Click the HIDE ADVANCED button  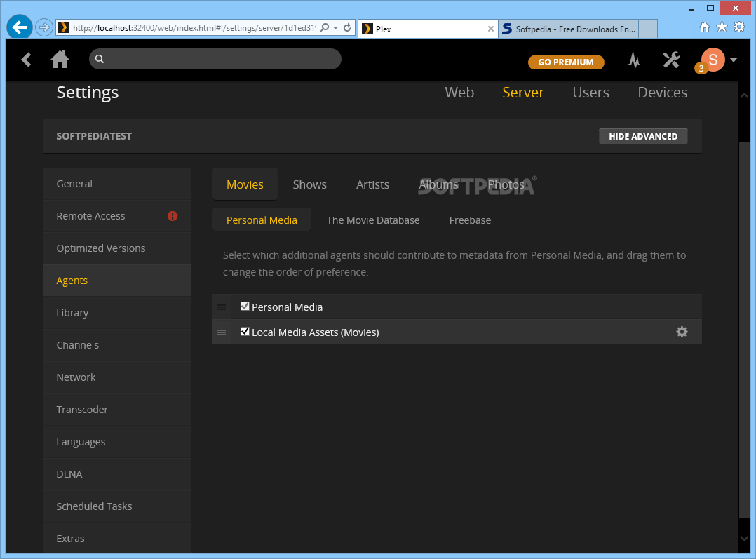(x=643, y=136)
